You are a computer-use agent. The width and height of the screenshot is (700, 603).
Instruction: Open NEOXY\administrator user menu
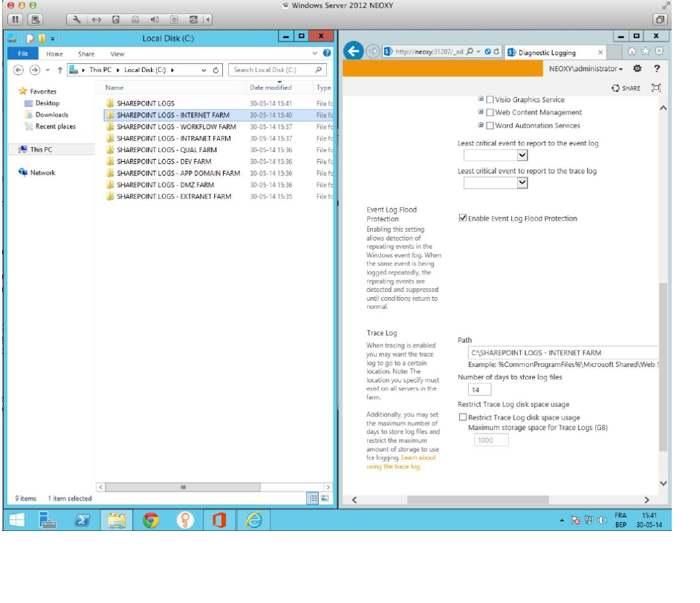[586, 68]
